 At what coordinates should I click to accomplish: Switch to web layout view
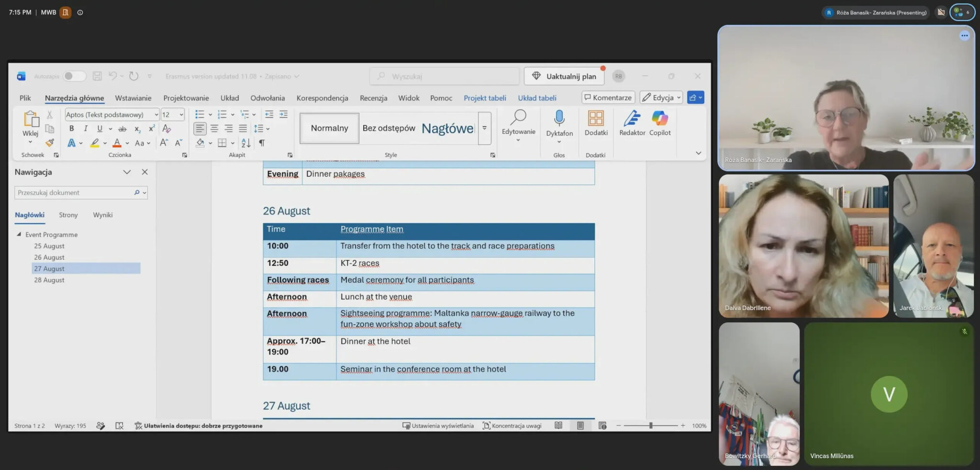[x=602, y=426]
